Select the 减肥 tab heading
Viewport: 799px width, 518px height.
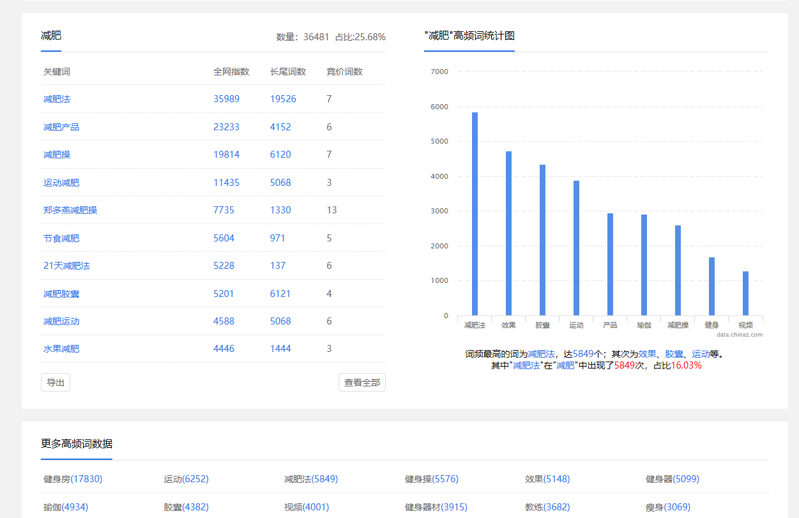[x=51, y=36]
